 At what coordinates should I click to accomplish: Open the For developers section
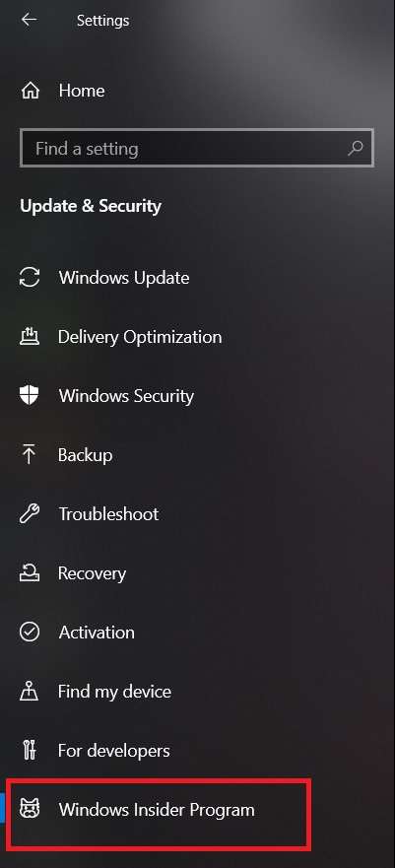pyautogui.click(x=114, y=751)
